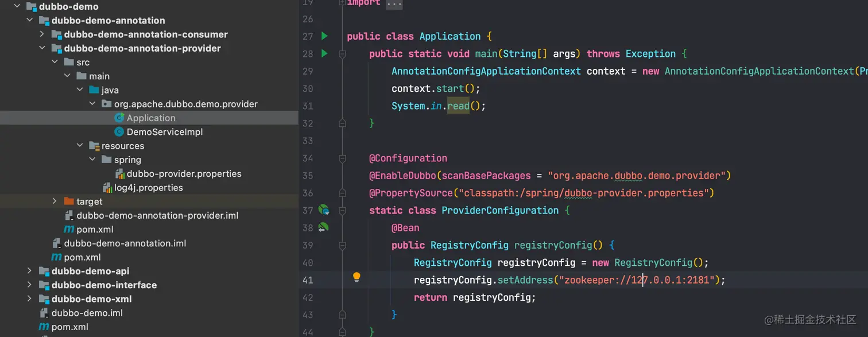Image resolution: width=868 pixels, height=337 pixels.
Task: Click the orange target folder icon
Action: 69,202
